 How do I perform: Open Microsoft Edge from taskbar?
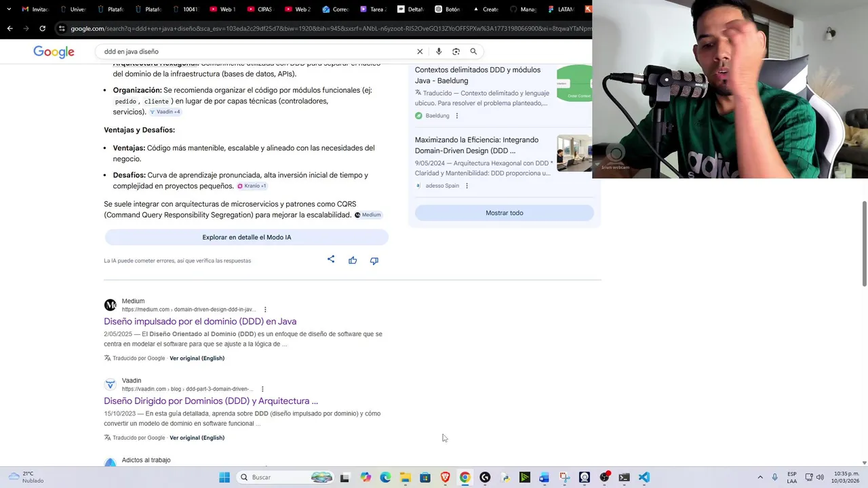386,477
